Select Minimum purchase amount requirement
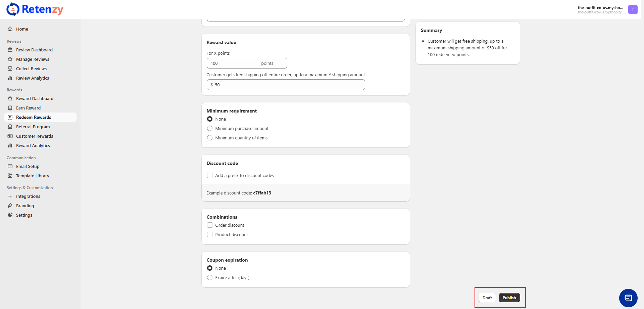The height and width of the screenshot is (309, 644). 210,128
